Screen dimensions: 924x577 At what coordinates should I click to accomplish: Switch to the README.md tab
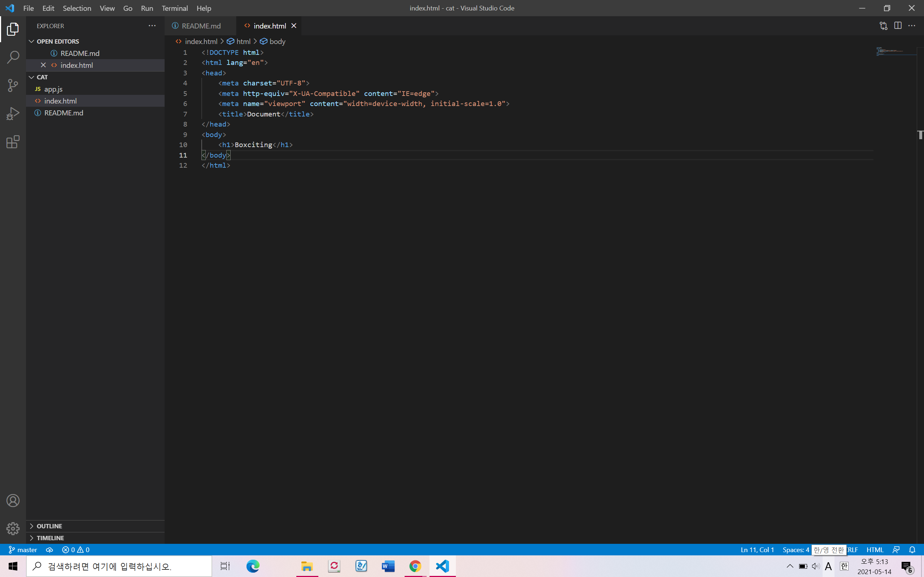click(x=201, y=26)
